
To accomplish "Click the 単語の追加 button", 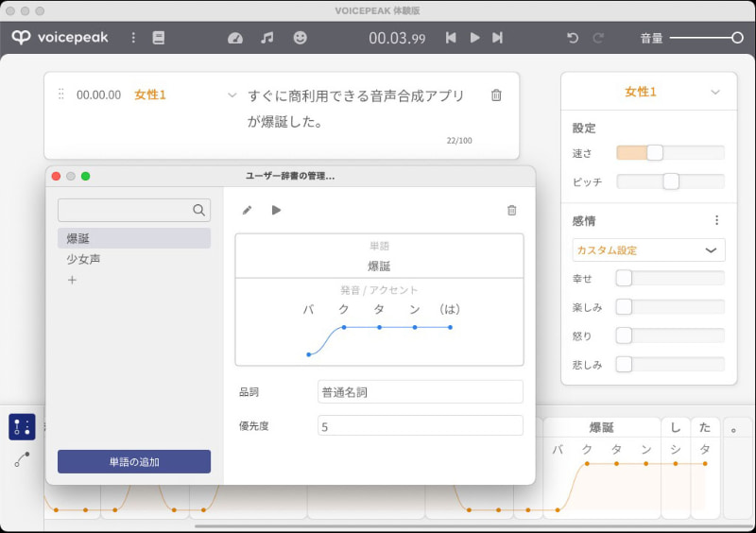I will click(134, 461).
